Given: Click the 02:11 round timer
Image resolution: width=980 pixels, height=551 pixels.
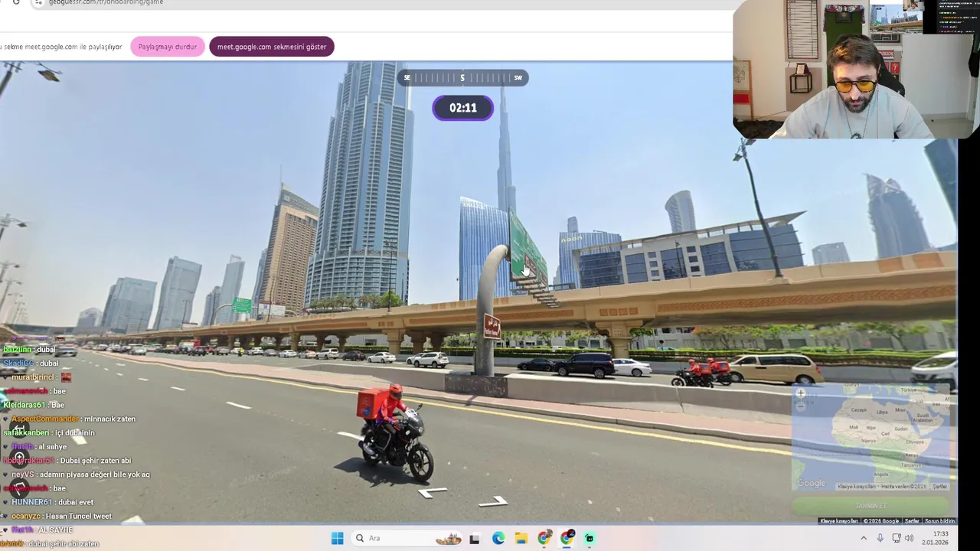Looking at the screenshot, I should click(463, 108).
